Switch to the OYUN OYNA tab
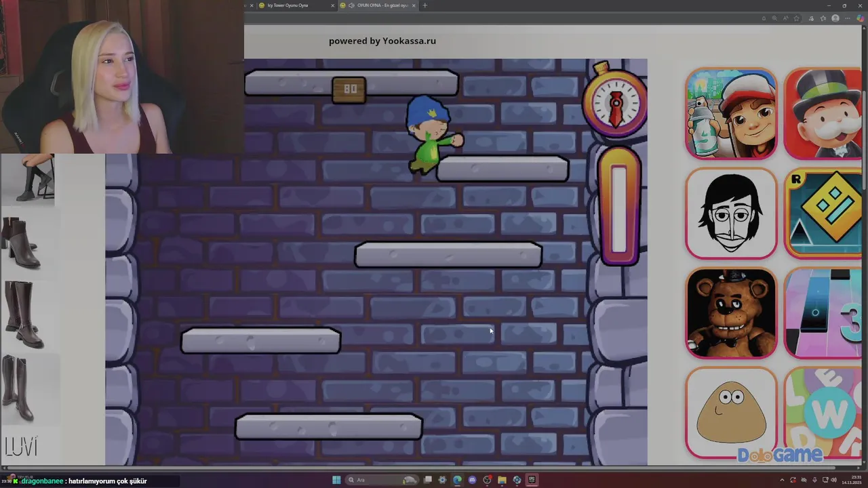The height and width of the screenshot is (488, 868). coord(377,5)
